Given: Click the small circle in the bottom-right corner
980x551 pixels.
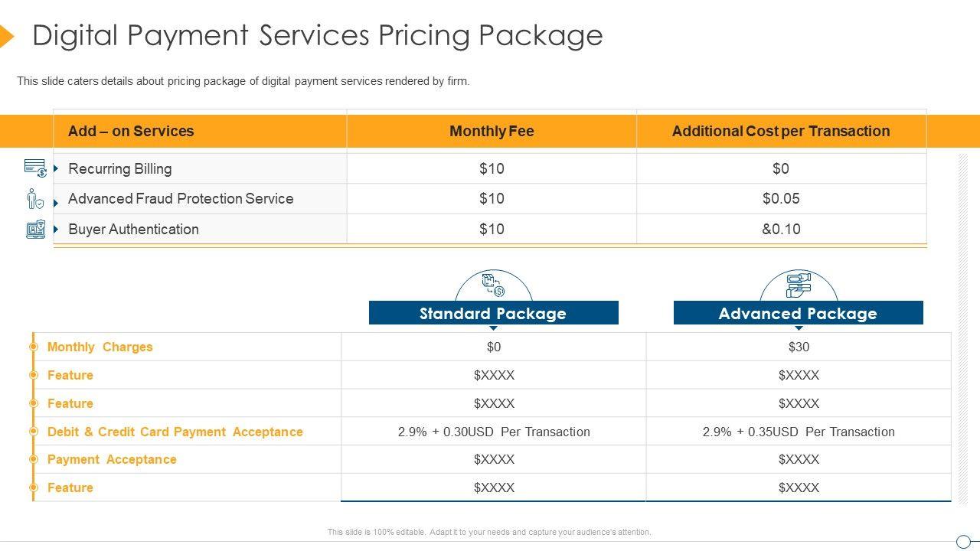Looking at the screenshot, I should coord(963,542).
